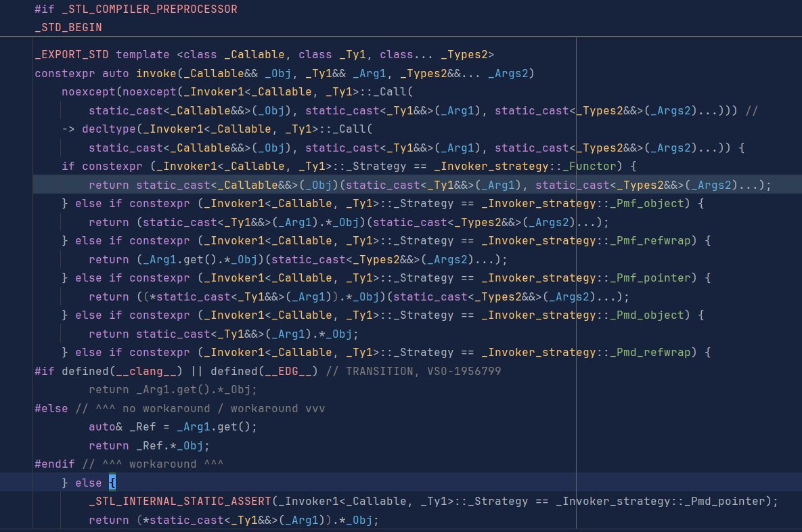802x532 pixels.
Task: Click the "return _Ref.*_Obj;" line
Action: point(149,446)
